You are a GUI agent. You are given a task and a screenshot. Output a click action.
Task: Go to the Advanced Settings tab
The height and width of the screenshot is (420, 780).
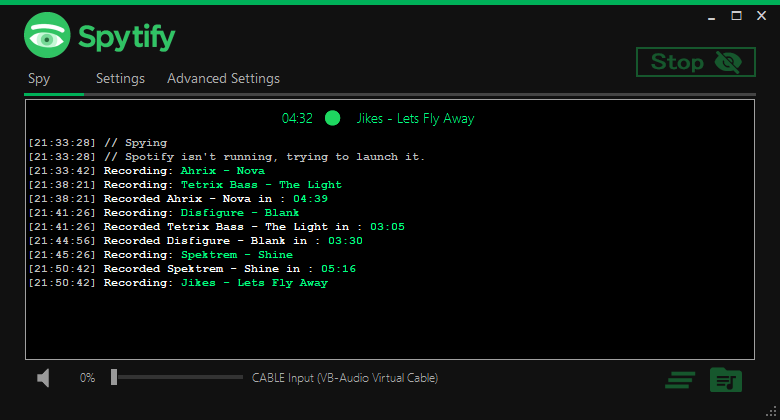(223, 78)
